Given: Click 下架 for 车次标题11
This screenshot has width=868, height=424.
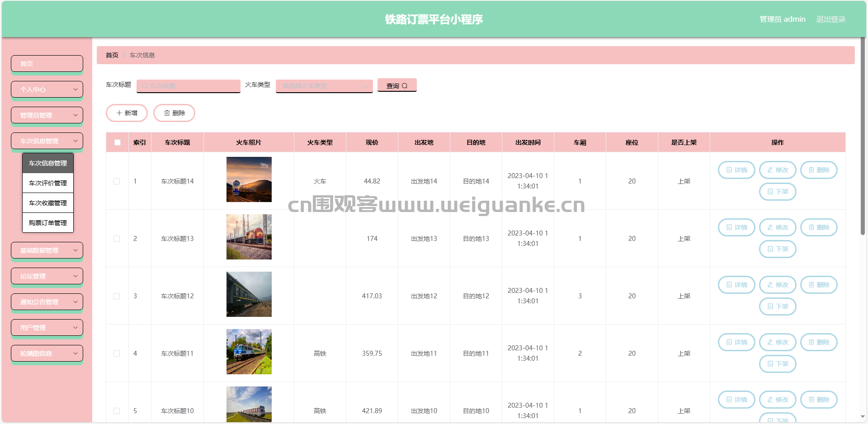Looking at the screenshot, I should click(x=778, y=364).
